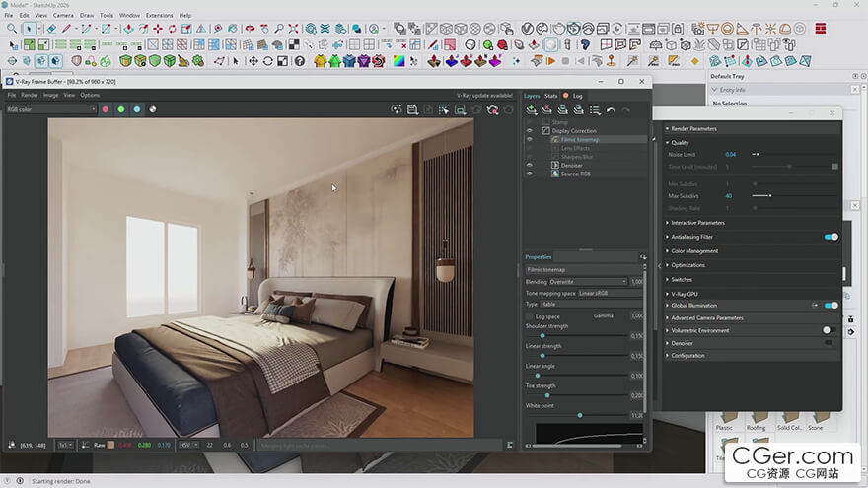The height and width of the screenshot is (488, 868).
Task: Toggle visibility of Denoiser layer
Action: [530, 165]
